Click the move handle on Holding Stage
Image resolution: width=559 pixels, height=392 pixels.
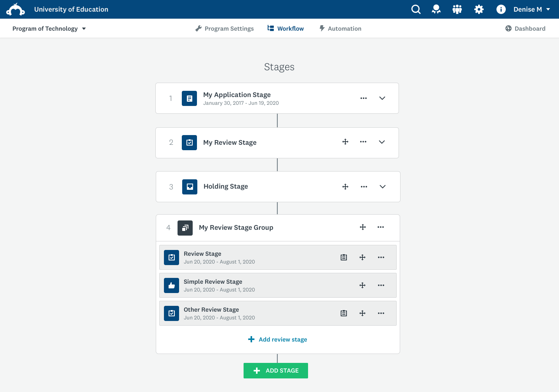coord(345,187)
